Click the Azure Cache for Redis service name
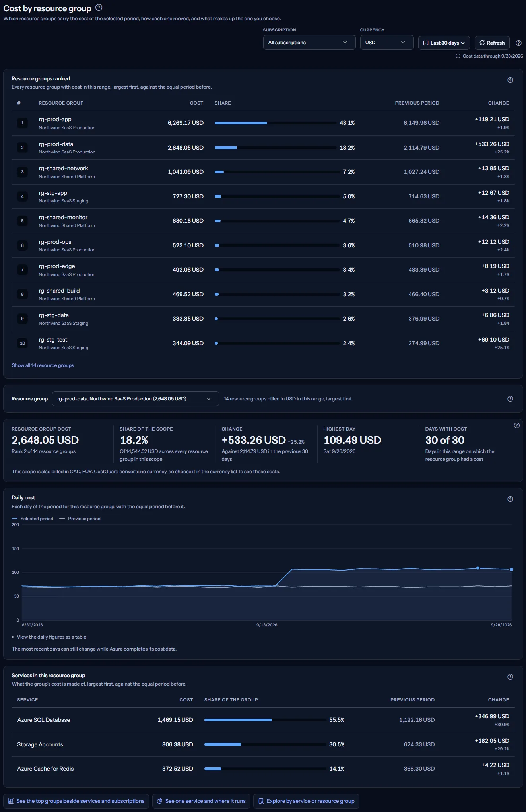Image resolution: width=526 pixels, height=812 pixels. 45,769
